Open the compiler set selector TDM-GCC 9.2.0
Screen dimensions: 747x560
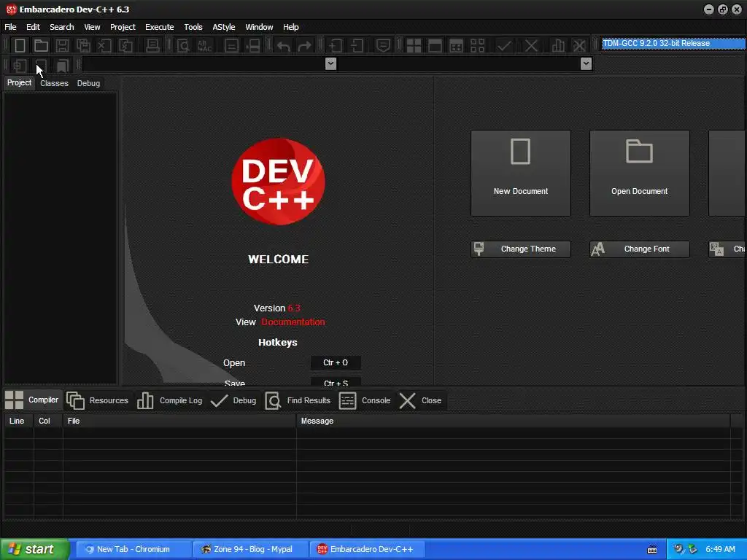click(x=673, y=43)
